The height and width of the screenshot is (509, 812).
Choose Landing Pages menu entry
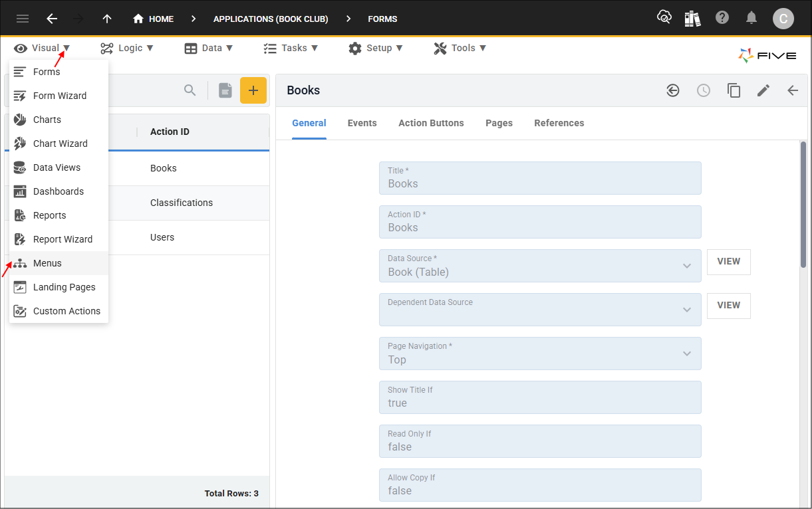coord(59,287)
